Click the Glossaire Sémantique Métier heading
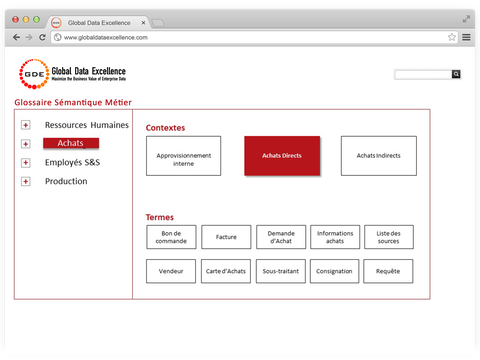 pyautogui.click(x=73, y=102)
